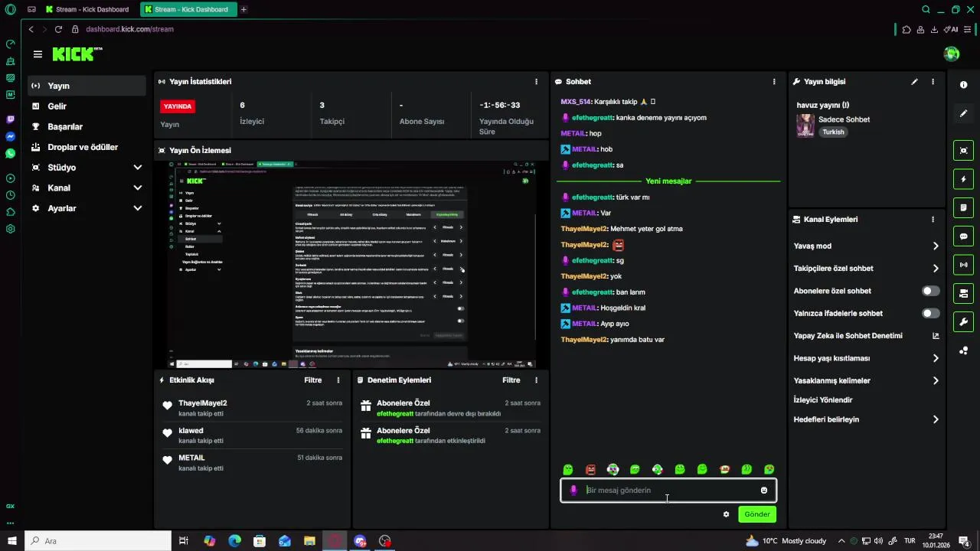
Task: Click the YAYINDA live status badge
Action: [178, 106]
